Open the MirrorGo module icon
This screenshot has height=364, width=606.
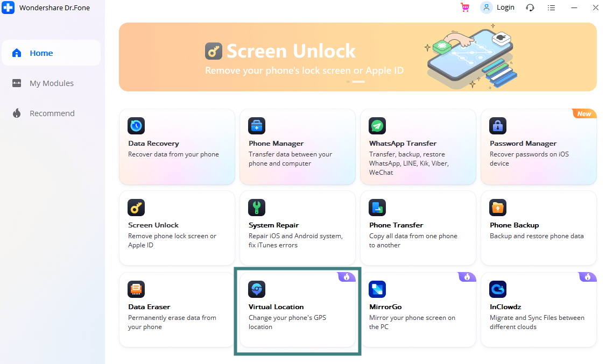point(377,289)
